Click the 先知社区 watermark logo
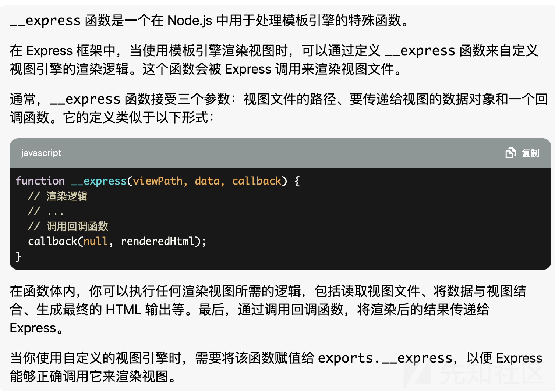This screenshot has width=555, height=392. tap(475, 373)
